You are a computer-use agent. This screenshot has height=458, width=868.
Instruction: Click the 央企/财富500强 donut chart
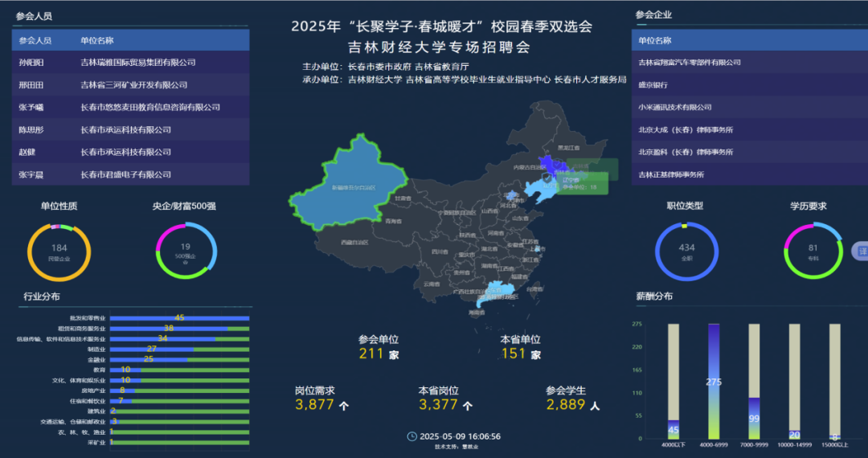[x=186, y=251]
